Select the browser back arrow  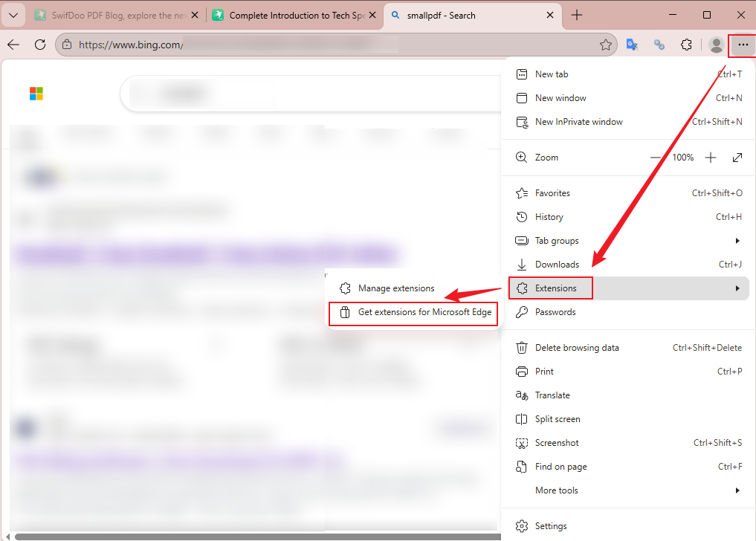[13, 44]
